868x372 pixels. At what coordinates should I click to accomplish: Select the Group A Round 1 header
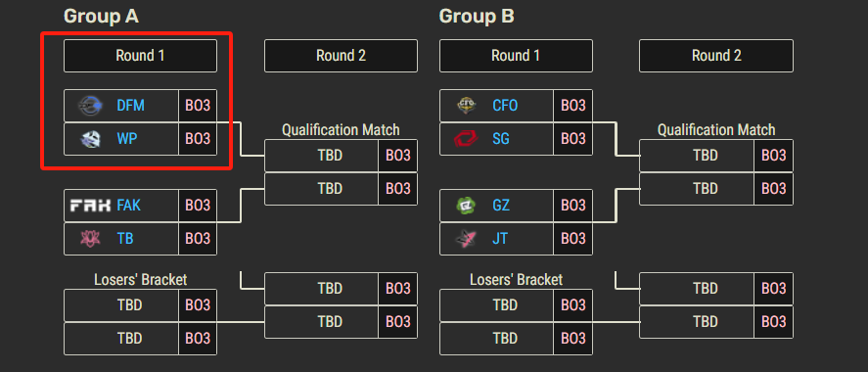140,56
